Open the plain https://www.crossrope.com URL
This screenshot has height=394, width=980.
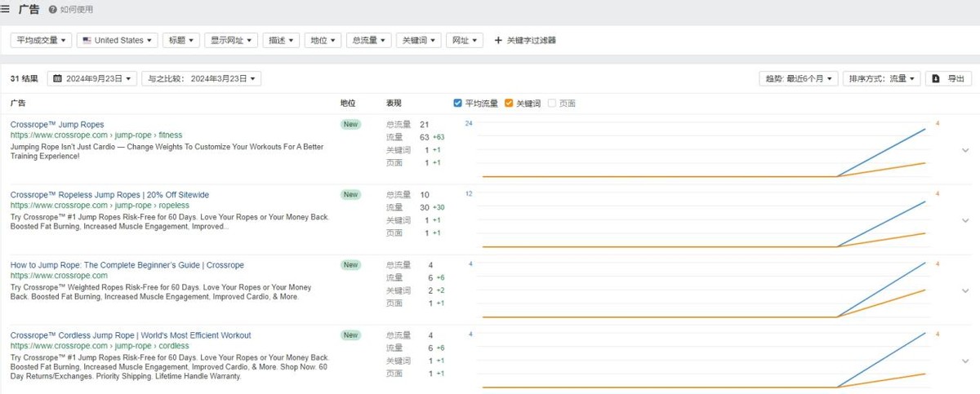pos(59,276)
